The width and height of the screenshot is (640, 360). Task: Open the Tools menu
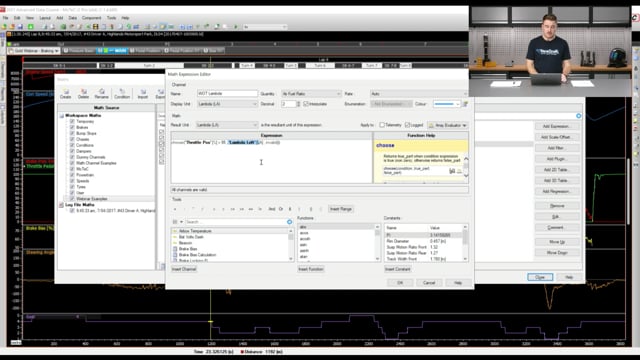pyautogui.click(x=111, y=18)
